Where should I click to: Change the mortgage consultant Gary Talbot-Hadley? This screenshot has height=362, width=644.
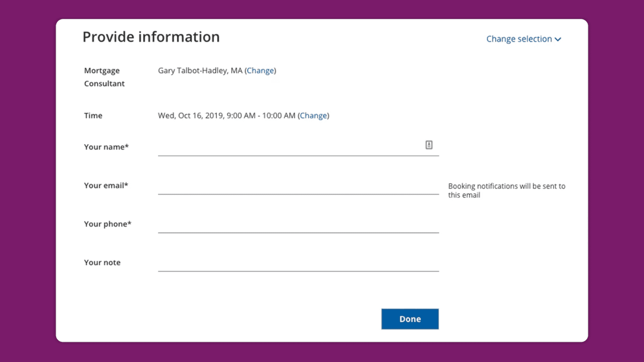pyautogui.click(x=260, y=70)
